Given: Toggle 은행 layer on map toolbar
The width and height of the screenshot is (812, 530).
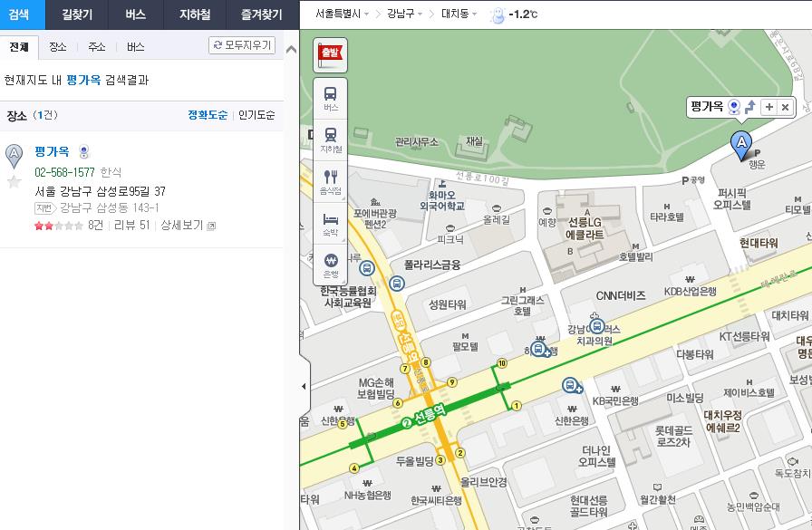Looking at the screenshot, I should click(331, 265).
